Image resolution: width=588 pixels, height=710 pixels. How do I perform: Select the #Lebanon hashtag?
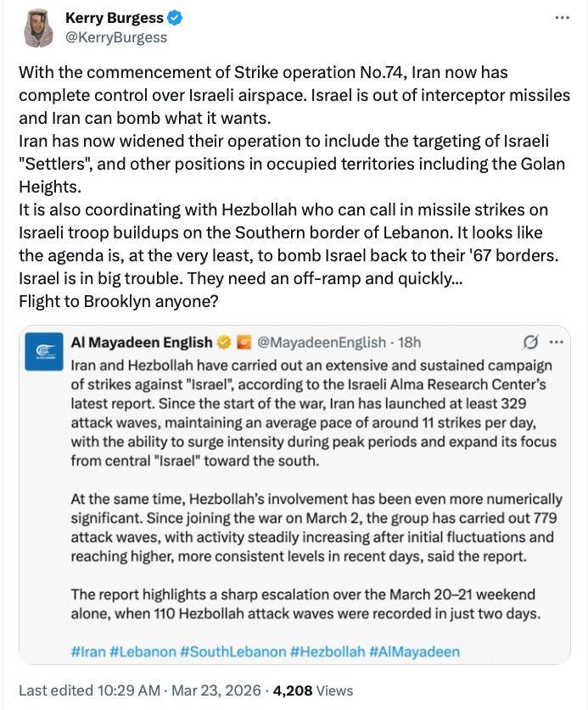[x=143, y=651]
